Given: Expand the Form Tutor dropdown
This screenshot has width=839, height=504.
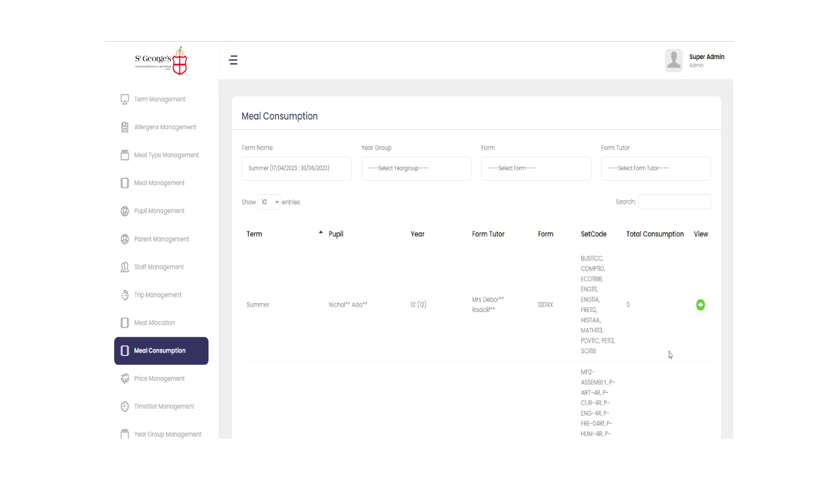Looking at the screenshot, I should (655, 168).
